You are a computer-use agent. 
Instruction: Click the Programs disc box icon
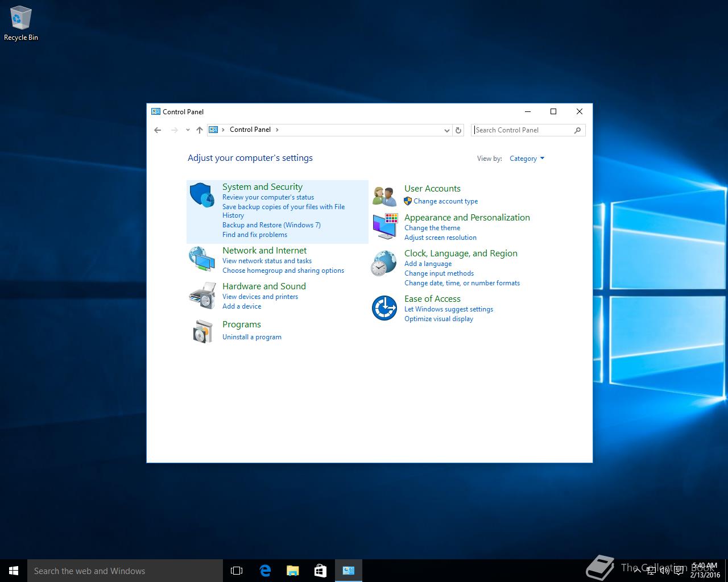click(x=202, y=331)
